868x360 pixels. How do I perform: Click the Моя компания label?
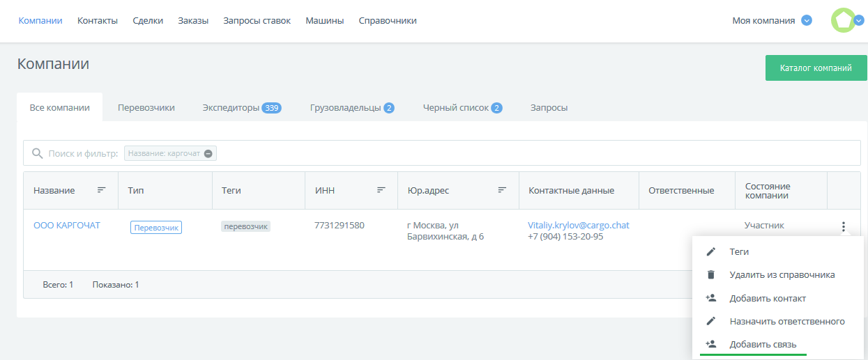[763, 20]
